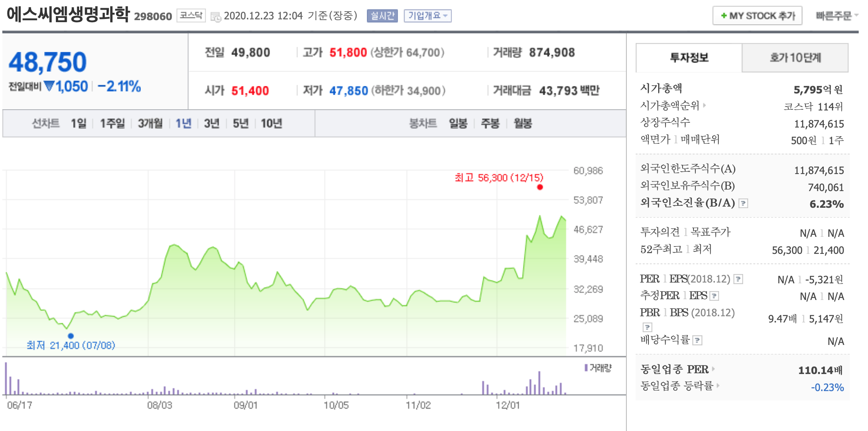
Task: Click help icon next to PER EPS(2018.12)
Action: (738, 279)
